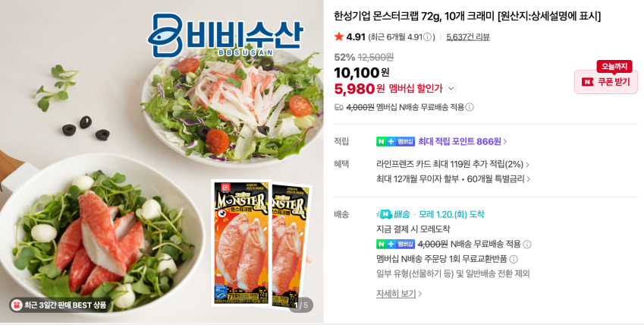Open the 자세히 보기 link

(399, 294)
